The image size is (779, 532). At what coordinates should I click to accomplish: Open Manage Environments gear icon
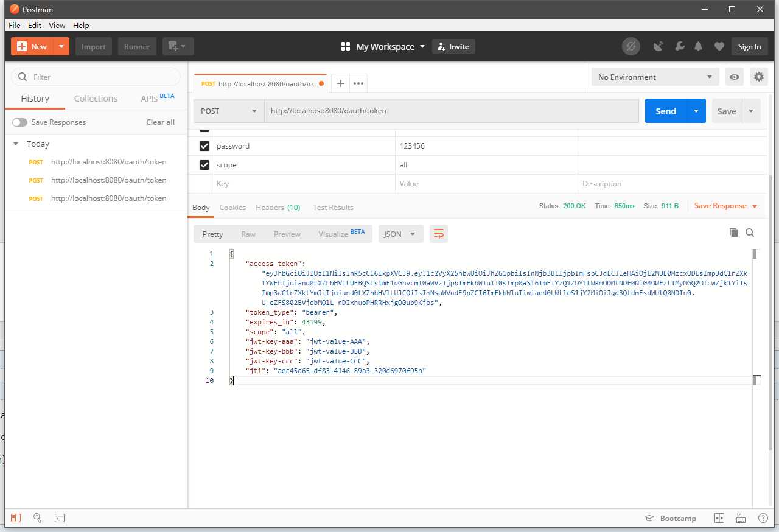click(x=758, y=77)
